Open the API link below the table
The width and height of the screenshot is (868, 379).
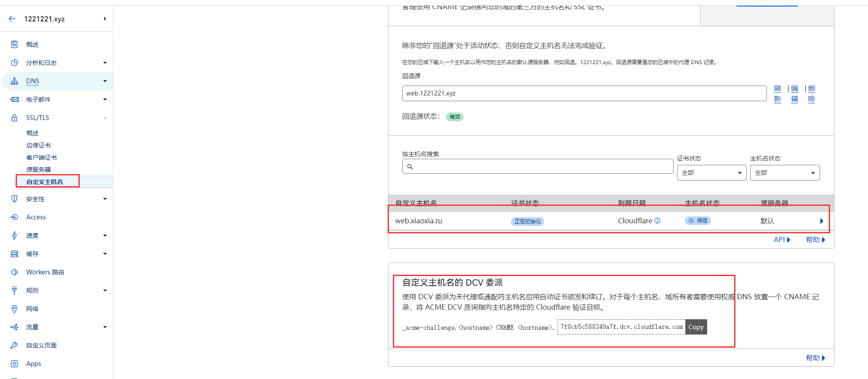coord(782,239)
